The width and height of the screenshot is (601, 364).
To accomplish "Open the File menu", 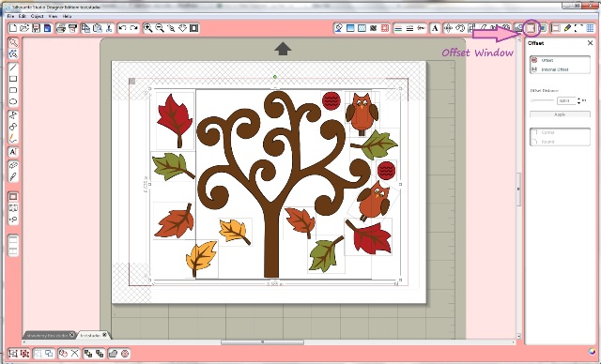I will coord(10,17).
